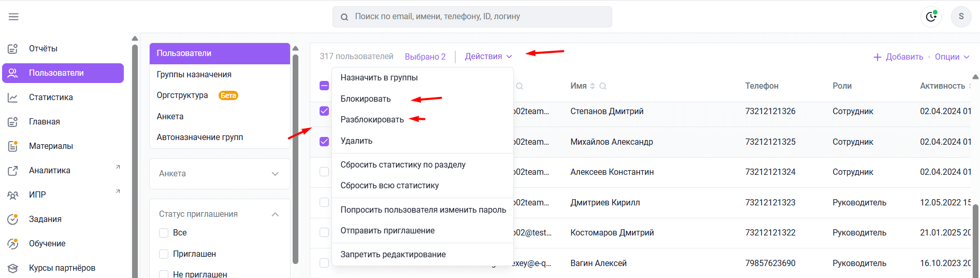Check the Все invitation status checkbox
Screen dimensions: 980x278
164,233
